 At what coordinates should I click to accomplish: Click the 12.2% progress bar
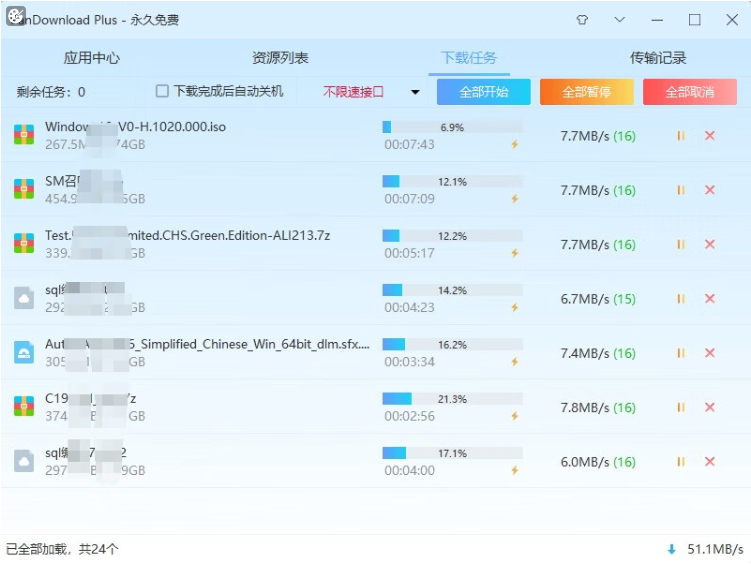tap(453, 236)
